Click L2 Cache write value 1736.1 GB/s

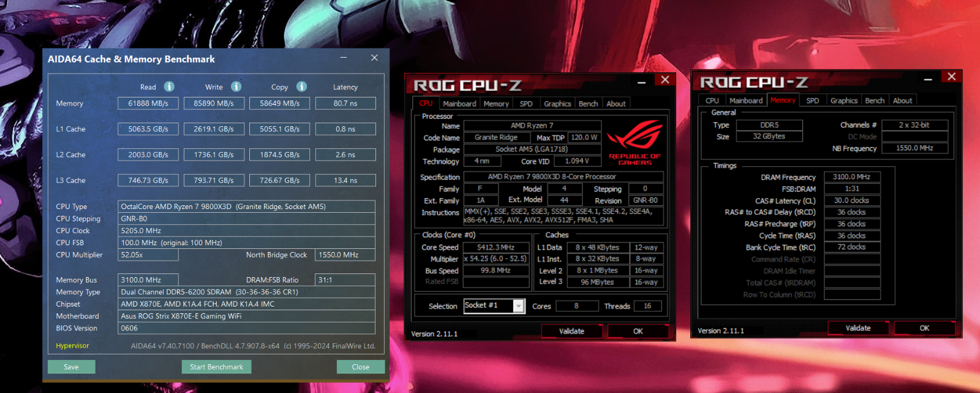pyautogui.click(x=214, y=155)
